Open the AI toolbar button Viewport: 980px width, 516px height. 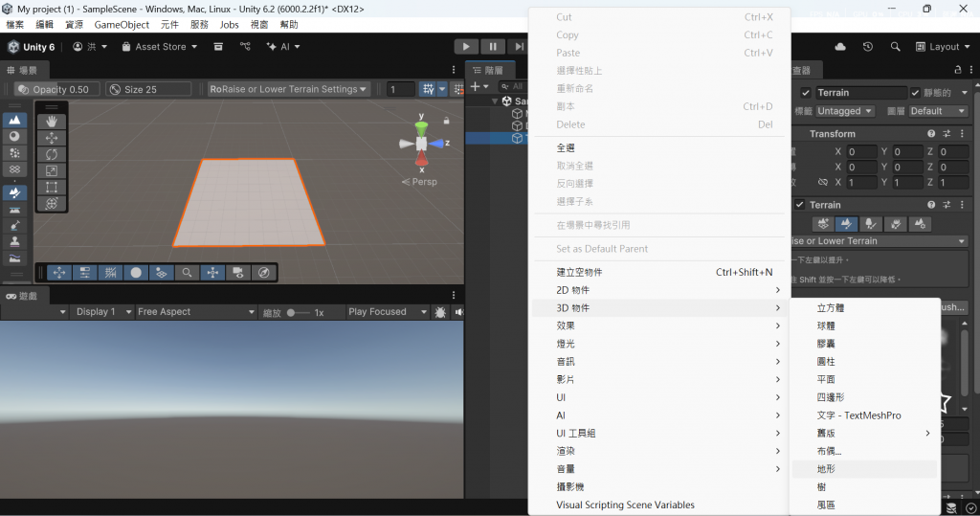click(x=283, y=47)
